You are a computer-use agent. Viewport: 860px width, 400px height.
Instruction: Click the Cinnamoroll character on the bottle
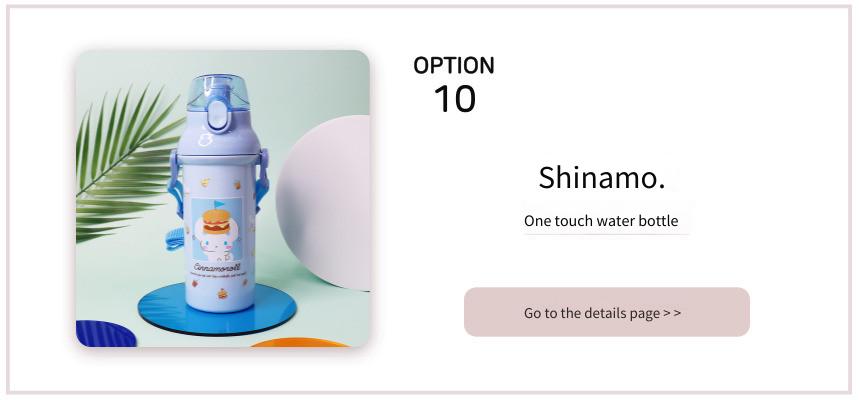pos(218,245)
